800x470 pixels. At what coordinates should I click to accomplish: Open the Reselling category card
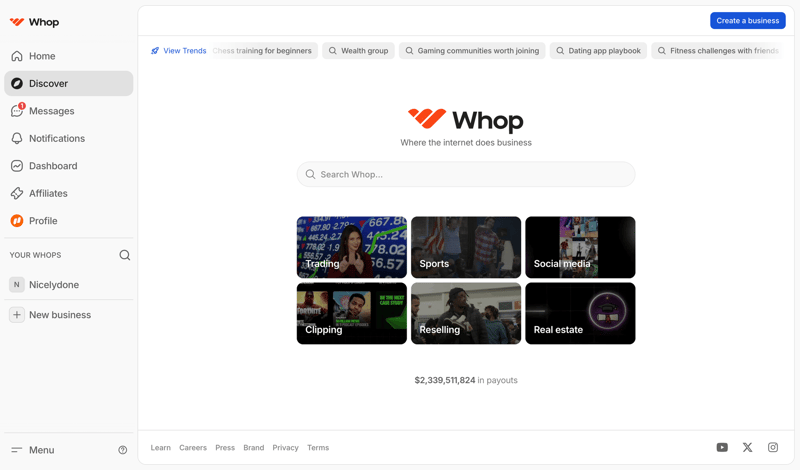tap(466, 313)
